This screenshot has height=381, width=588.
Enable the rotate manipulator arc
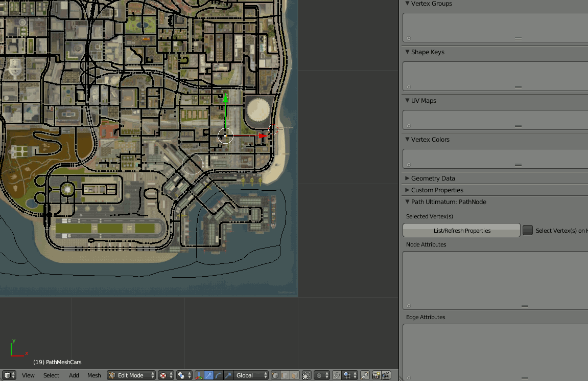tap(218, 375)
